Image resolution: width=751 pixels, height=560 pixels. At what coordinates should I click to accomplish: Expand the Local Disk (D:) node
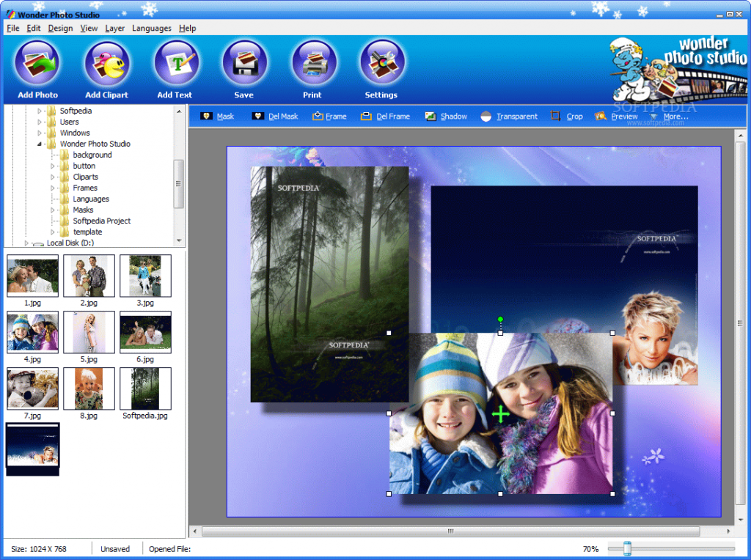(27, 243)
